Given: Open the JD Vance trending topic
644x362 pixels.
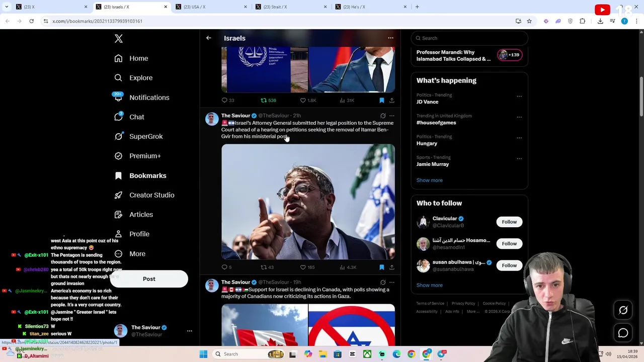Looking at the screenshot, I should 427,102.
